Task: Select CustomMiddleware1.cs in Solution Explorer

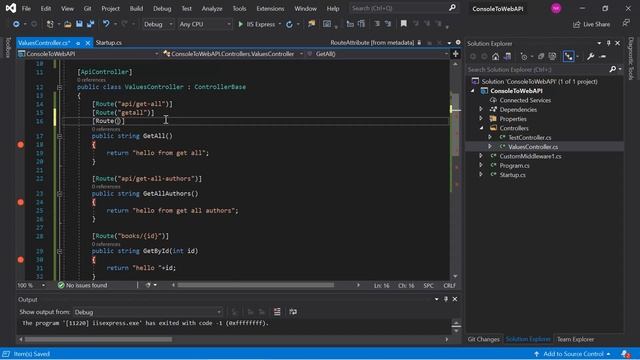Action: pos(530,156)
